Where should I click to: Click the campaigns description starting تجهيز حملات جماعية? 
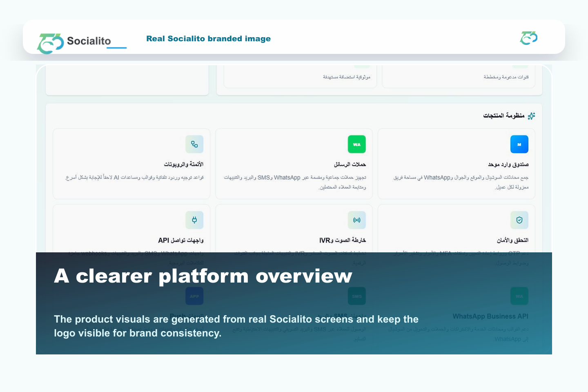pos(295,182)
